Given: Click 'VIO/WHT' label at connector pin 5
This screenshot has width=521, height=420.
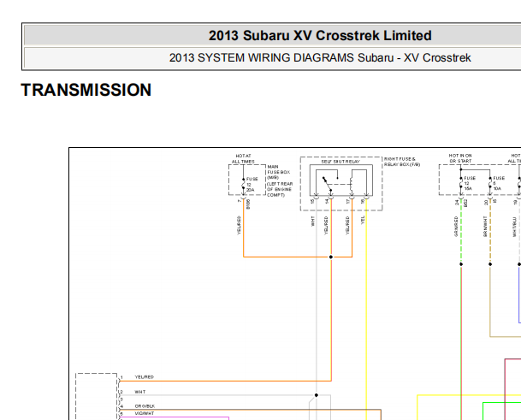Looking at the screenshot, I should click(145, 414).
